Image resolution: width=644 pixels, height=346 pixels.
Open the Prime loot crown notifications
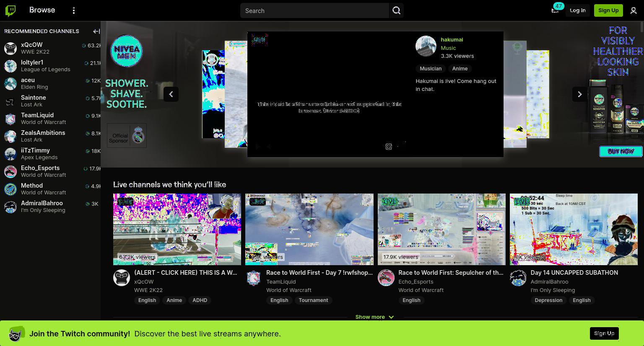click(x=555, y=10)
